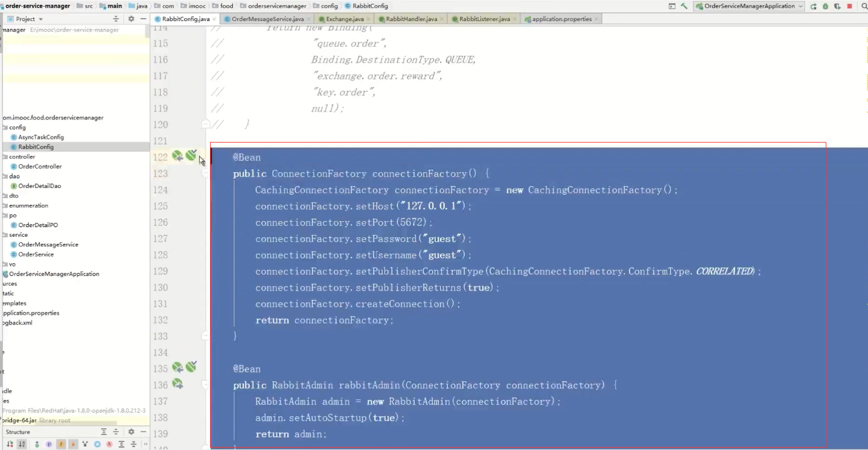This screenshot has width=868, height=450.
Task: Open Search Everywhere with the magnifier icon
Action: click(864, 6)
